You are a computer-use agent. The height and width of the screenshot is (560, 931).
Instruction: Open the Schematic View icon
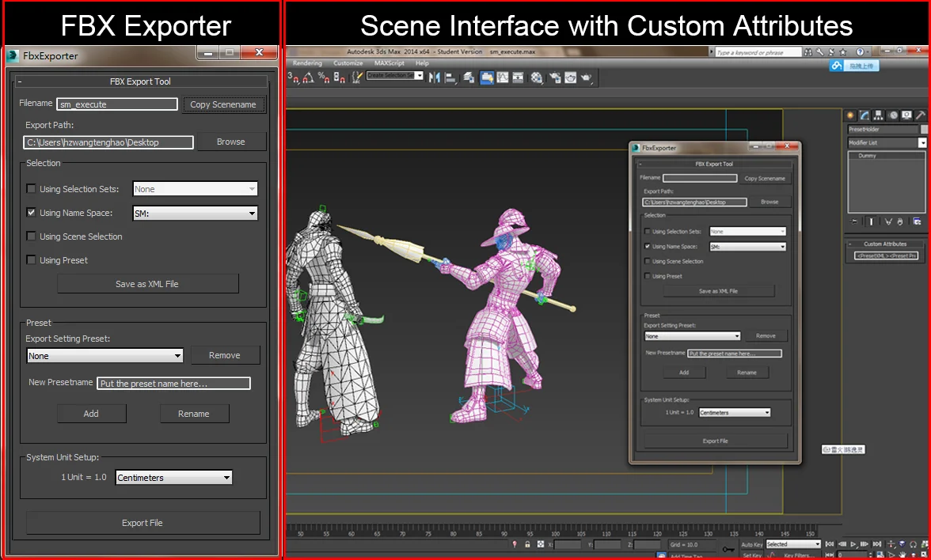518,78
